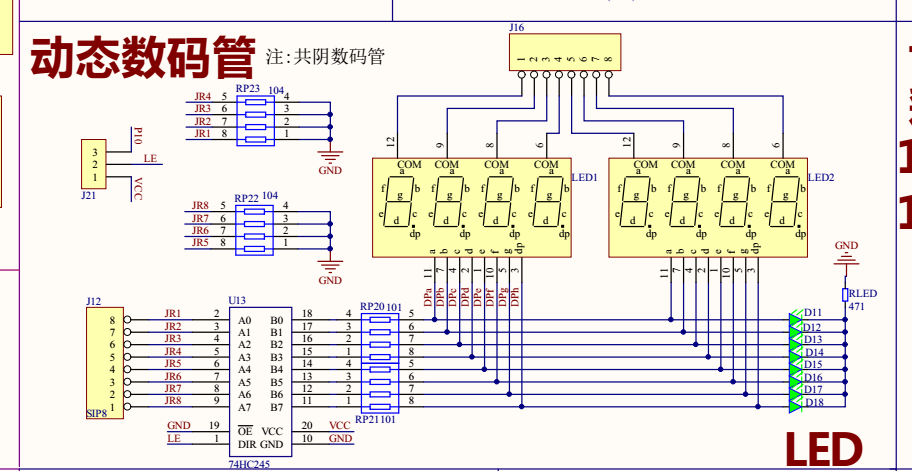Select the J12 SIP8 connector body

click(x=105, y=363)
